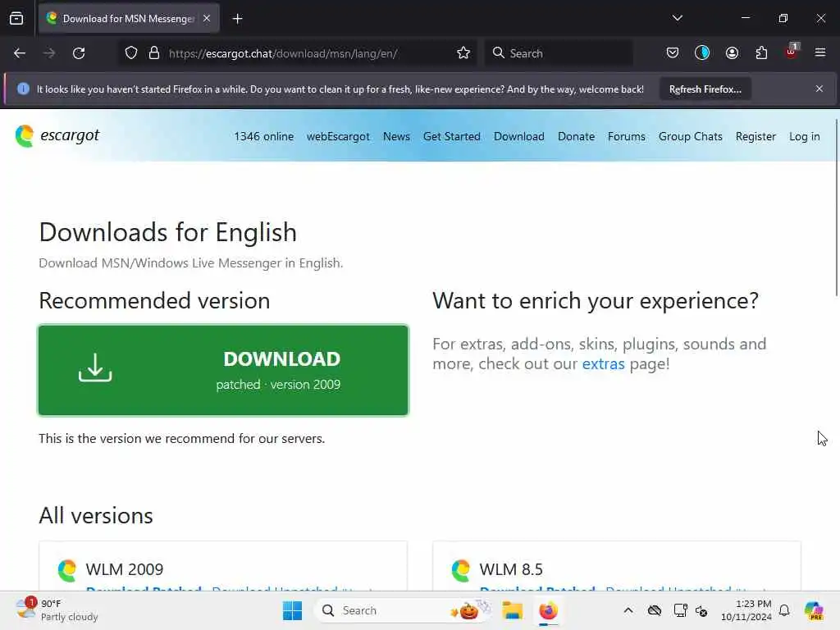Close the Download for MSN Messenger tab
The width and height of the screenshot is (840, 630).
207,19
